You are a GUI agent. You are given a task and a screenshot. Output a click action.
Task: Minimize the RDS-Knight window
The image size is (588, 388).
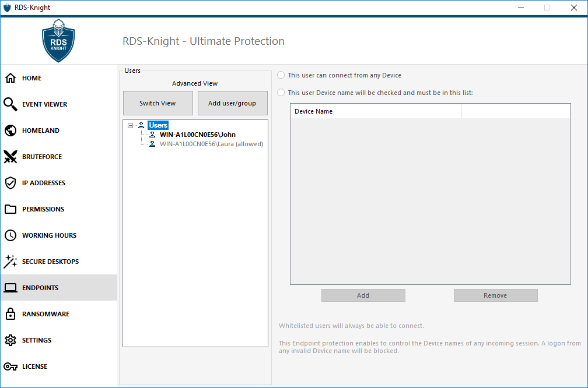pos(520,8)
